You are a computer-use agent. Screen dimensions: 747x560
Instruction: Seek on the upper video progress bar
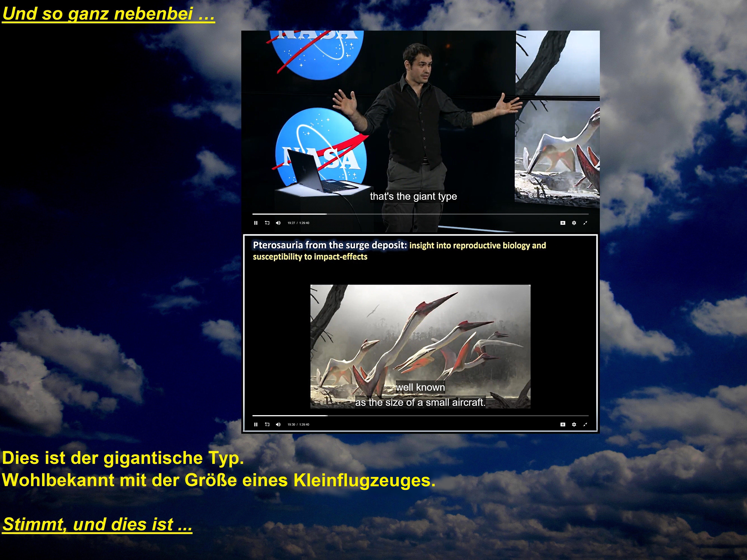[420, 214]
